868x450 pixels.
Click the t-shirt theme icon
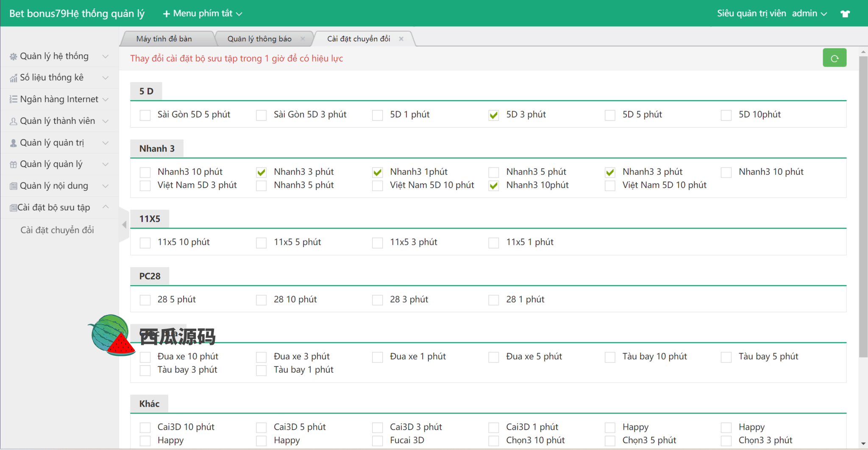(845, 14)
